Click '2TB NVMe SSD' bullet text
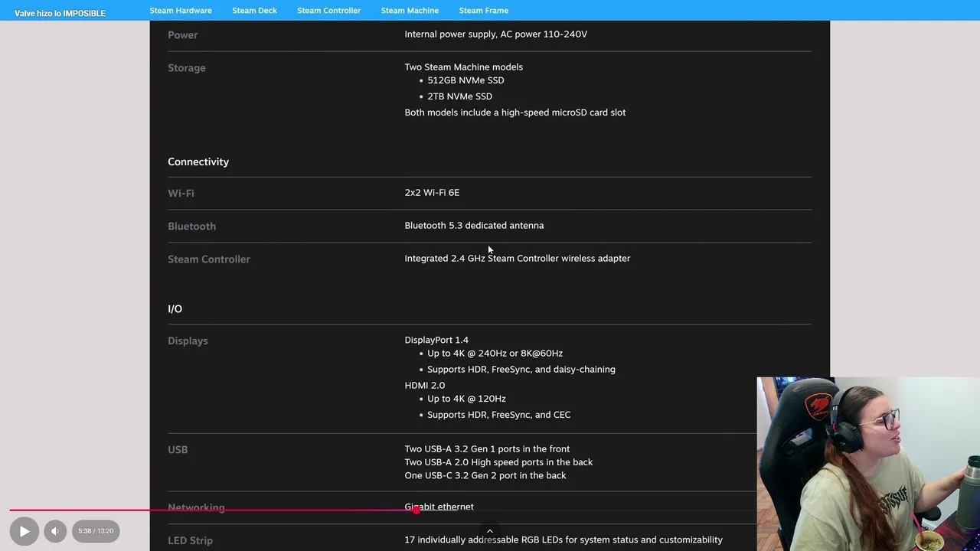980x551 pixels. (x=459, y=96)
